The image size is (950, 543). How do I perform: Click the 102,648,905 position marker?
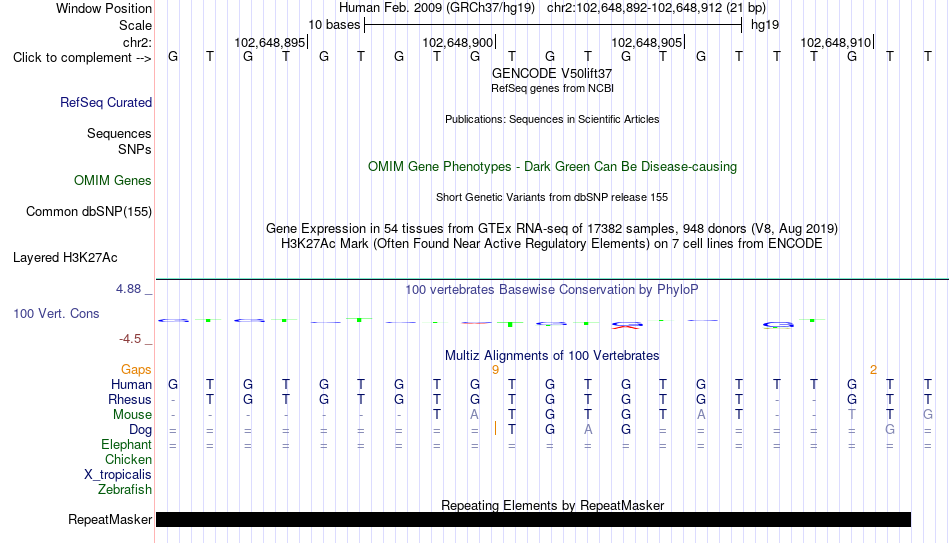coord(647,42)
